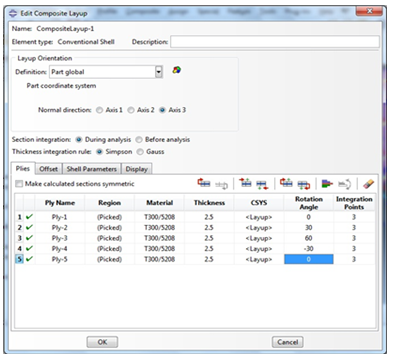The width and height of the screenshot is (393, 360).
Task: Copy selected plies after icon
Action: click(x=304, y=184)
